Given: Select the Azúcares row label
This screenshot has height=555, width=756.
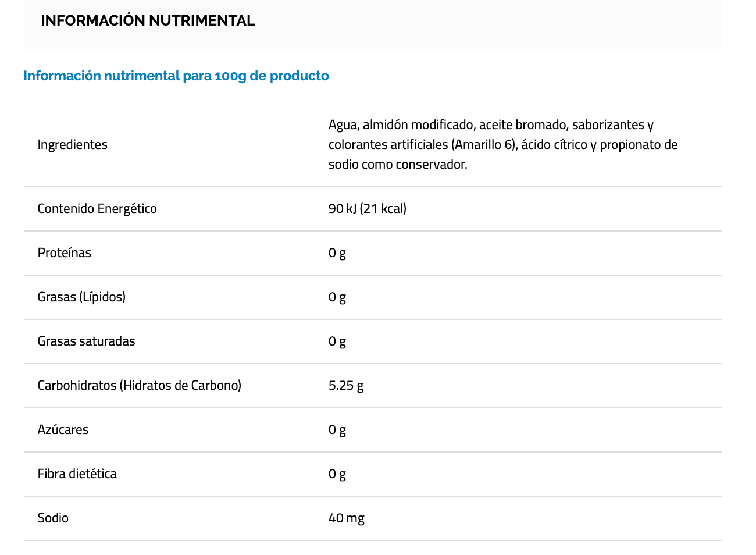Looking at the screenshot, I should pyautogui.click(x=63, y=430).
